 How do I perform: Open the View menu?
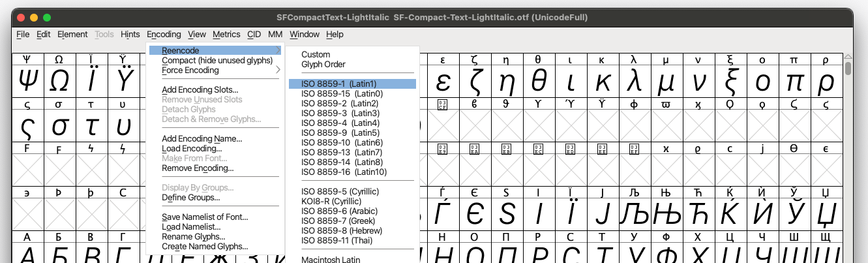pyautogui.click(x=197, y=34)
